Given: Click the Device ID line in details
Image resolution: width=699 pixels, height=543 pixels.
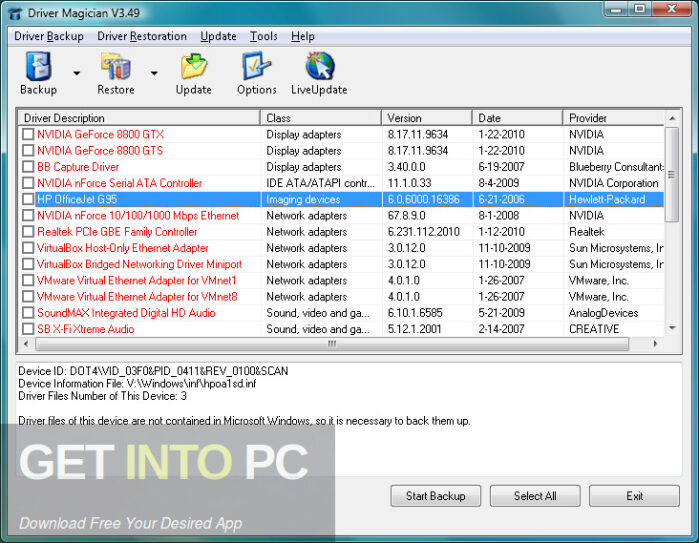Looking at the screenshot, I should 153,371.
